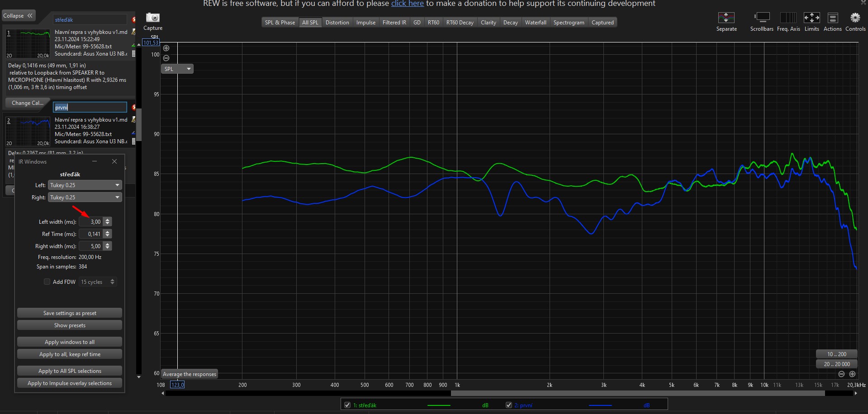This screenshot has height=414, width=868.
Task: Click the Show presets button
Action: click(x=70, y=325)
